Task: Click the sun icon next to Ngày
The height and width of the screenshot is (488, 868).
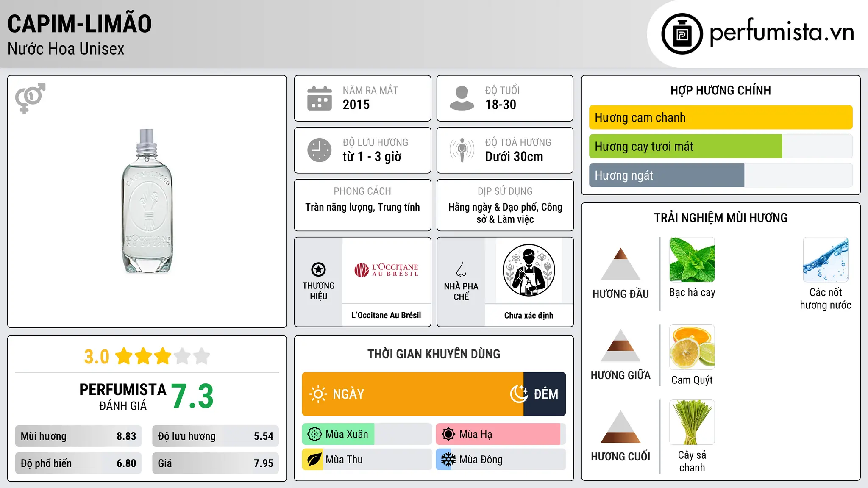Action: 318,394
